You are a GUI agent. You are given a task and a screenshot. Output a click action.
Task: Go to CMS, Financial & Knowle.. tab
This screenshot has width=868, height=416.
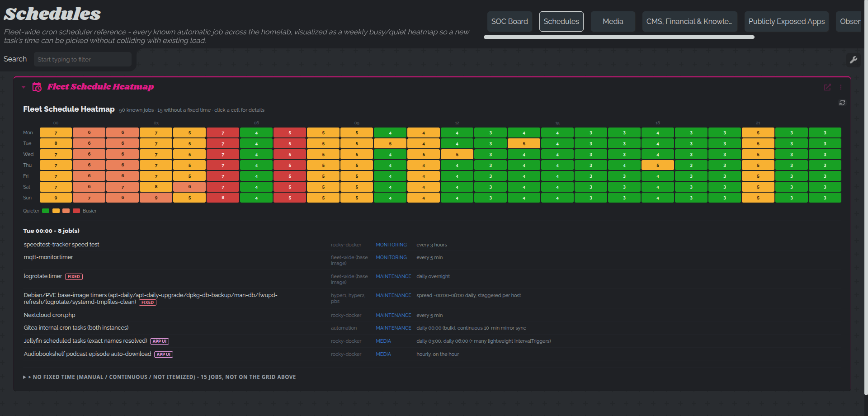coord(689,21)
